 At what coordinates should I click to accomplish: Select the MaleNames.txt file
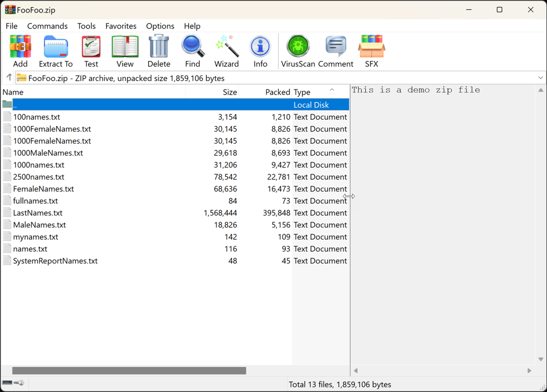coord(39,224)
